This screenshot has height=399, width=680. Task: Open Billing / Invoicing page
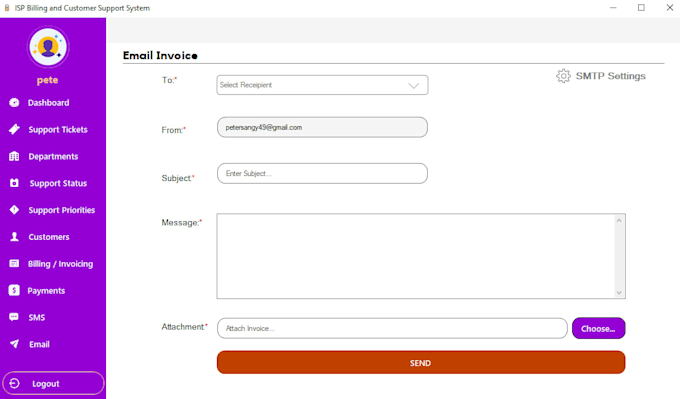(x=60, y=264)
